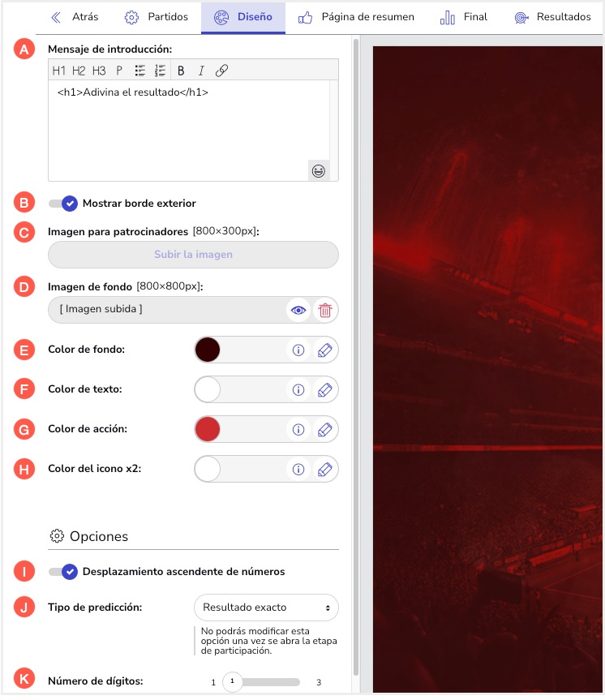The image size is (605, 700).
Task: Click the Número de dígitos slider handle
Action: [x=232, y=681]
